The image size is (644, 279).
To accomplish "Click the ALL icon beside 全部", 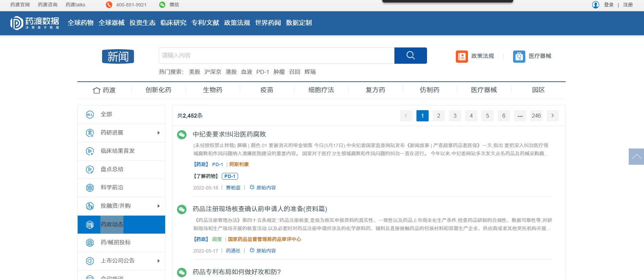I will (90, 115).
